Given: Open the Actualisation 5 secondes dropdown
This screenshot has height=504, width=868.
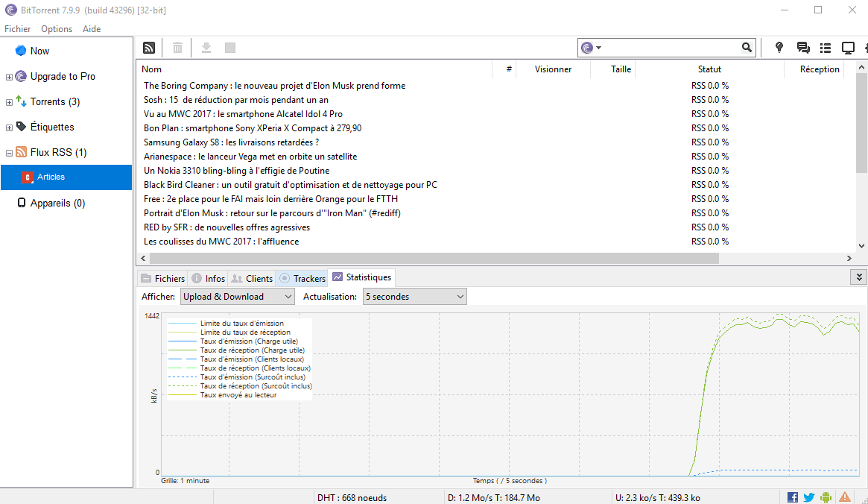Looking at the screenshot, I should point(414,297).
